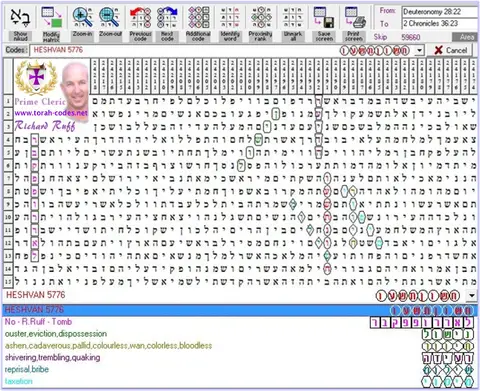Click the Unmark all icon

pyautogui.click(x=293, y=18)
